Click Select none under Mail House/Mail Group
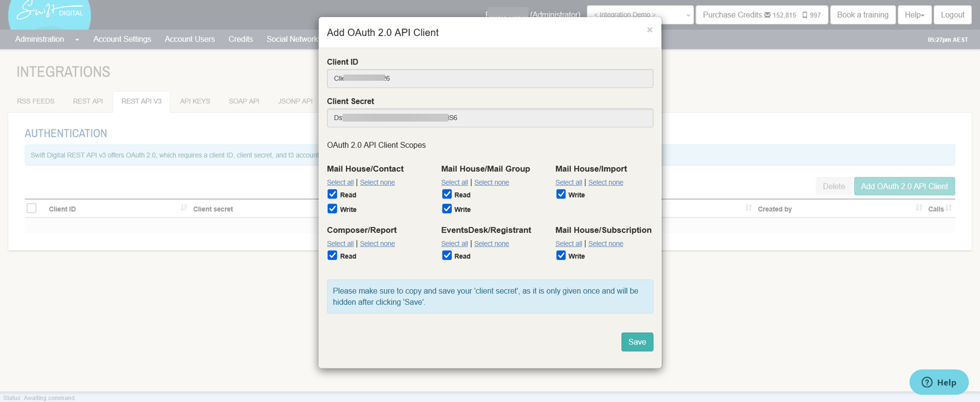The image size is (980, 402). (x=492, y=182)
